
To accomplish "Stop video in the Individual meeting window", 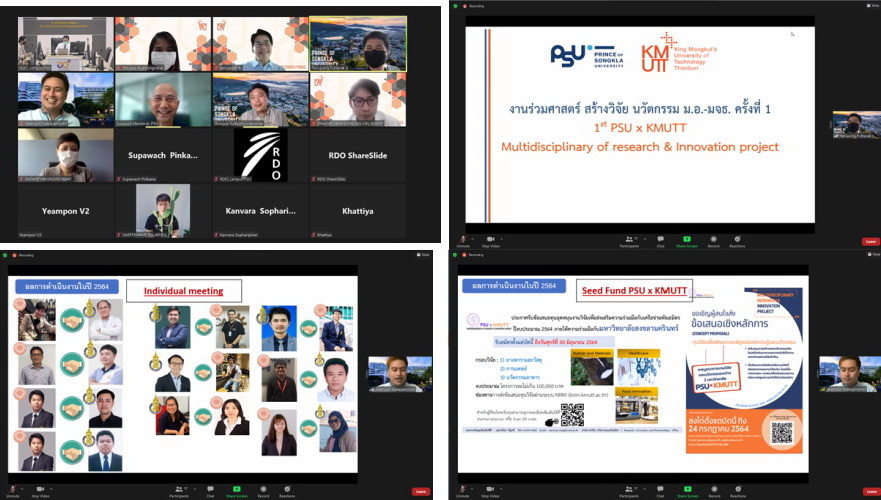I will [40, 491].
